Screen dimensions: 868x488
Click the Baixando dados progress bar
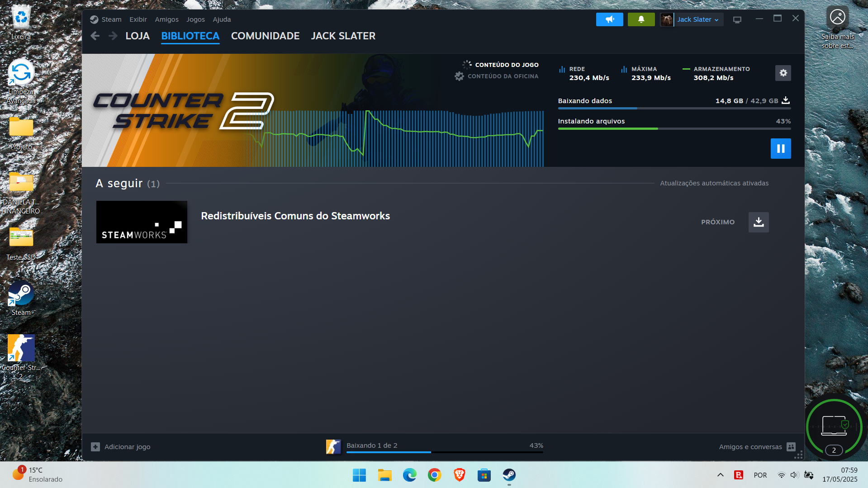coord(674,109)
